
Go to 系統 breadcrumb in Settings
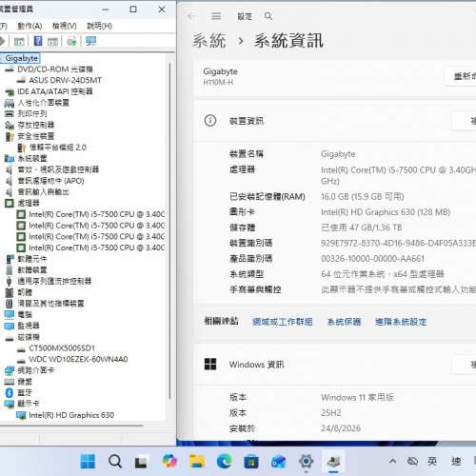pyautogui.click(x=209, y=41)
